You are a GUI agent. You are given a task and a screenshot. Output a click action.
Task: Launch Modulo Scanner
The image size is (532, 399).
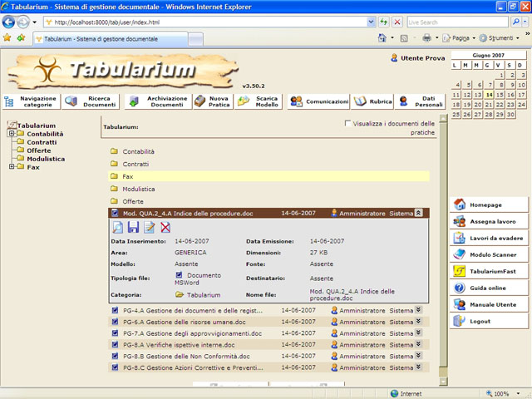tap(490, 254)
